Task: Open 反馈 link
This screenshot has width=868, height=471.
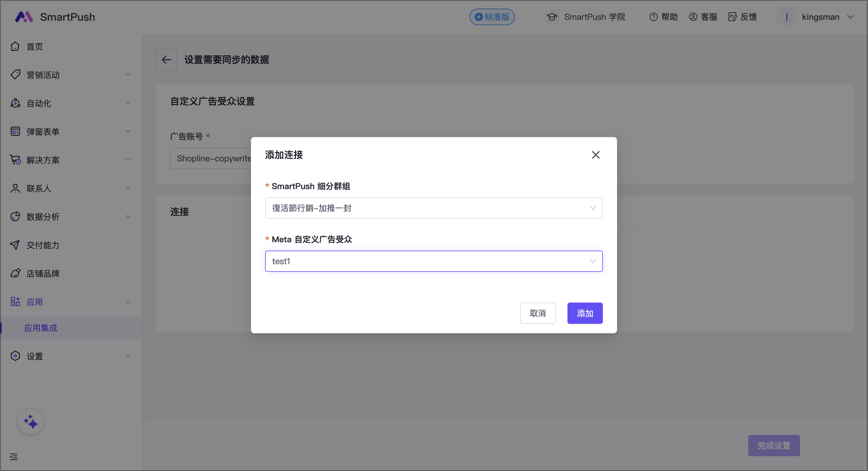Action: coord(748,17)
